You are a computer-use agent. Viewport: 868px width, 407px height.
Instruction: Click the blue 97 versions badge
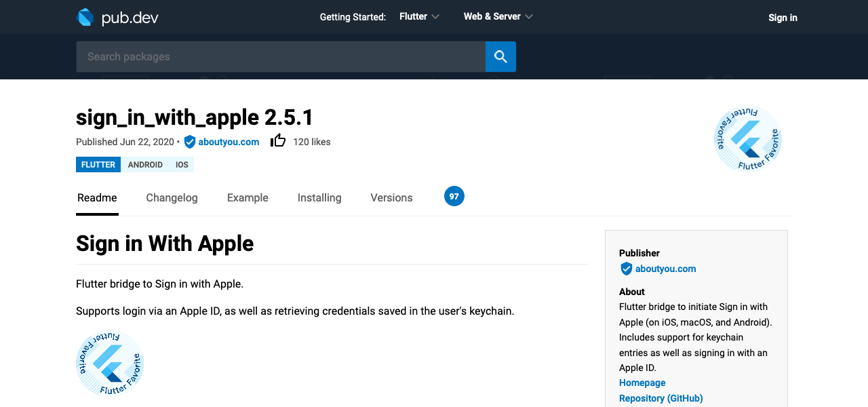(454, 196)
